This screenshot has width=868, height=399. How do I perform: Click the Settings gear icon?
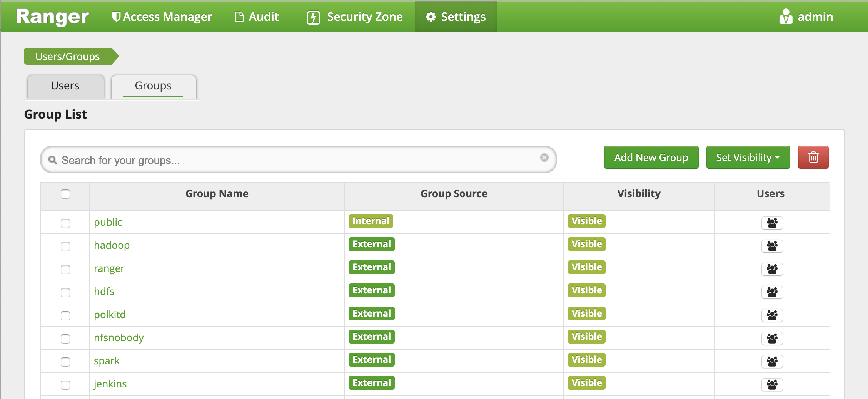431,16
